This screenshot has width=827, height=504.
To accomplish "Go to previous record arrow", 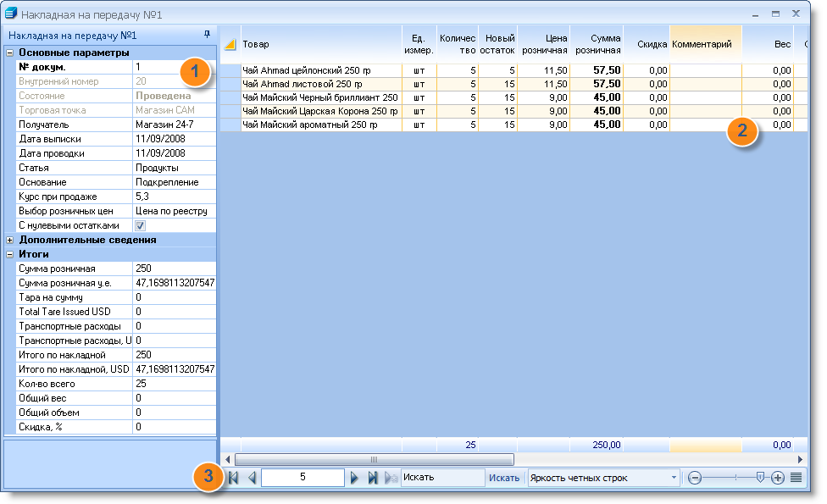I will point(253,478).
